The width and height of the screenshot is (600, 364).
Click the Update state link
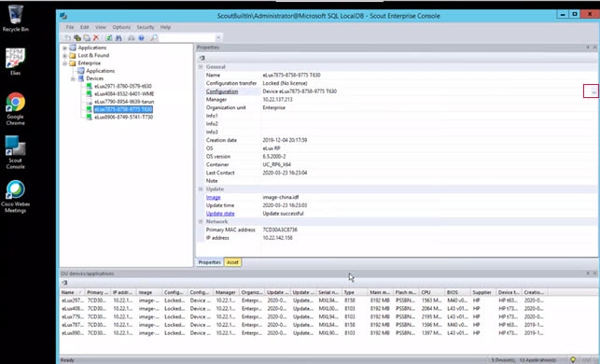pyautogui.click(x=220, y=214)
